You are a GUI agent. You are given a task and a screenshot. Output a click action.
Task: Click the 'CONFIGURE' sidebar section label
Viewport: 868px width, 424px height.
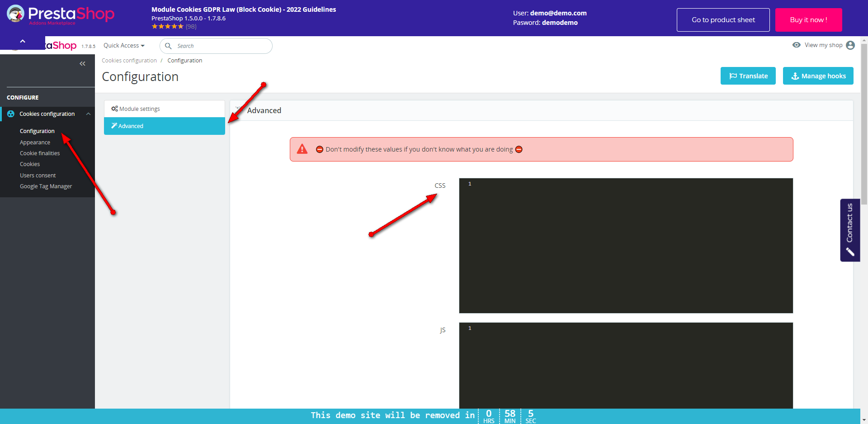tap(23, 98)
